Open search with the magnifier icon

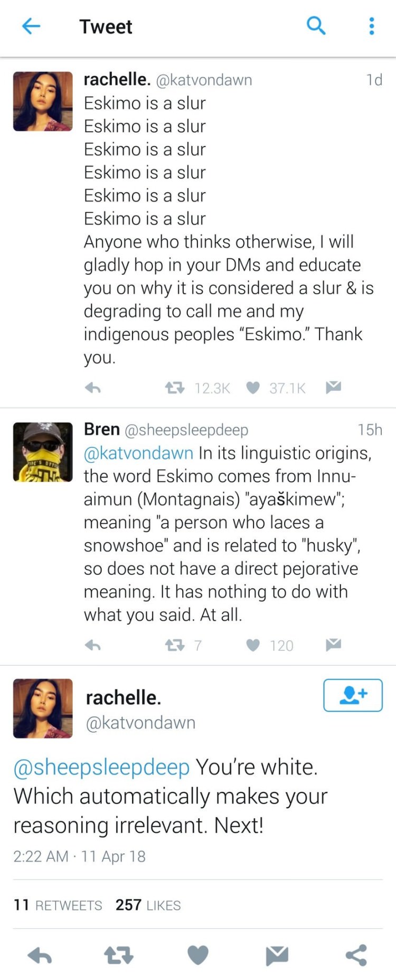pyautogui.click(x=316, y=25)
